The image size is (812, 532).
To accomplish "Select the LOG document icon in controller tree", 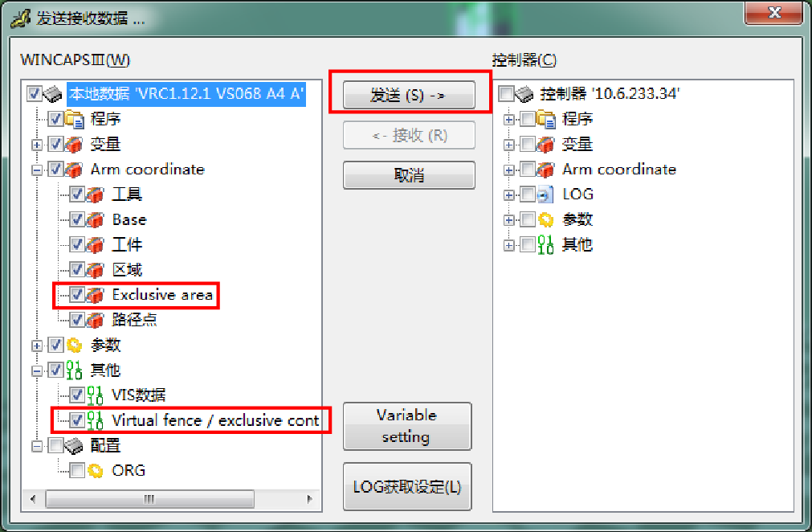I will 545,194.
